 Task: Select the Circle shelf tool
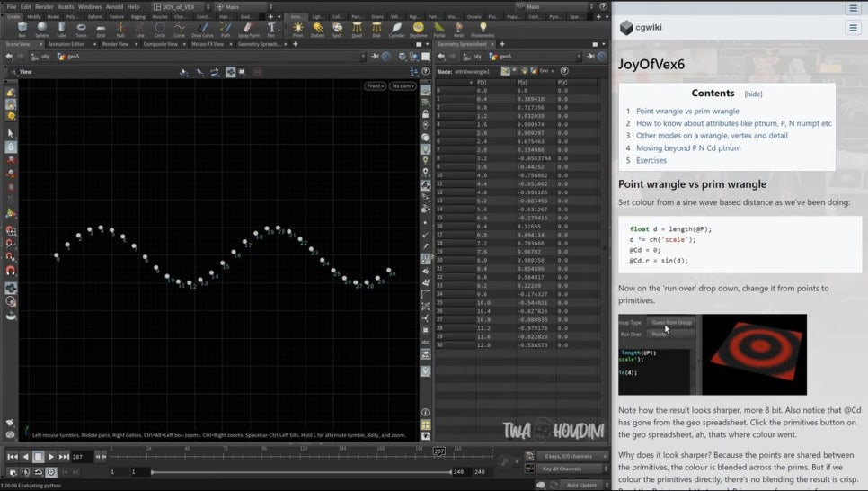pos(160,30)
